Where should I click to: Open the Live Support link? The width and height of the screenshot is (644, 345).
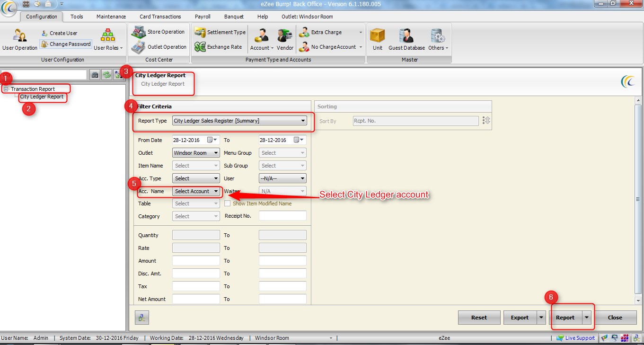pos(580,338)
